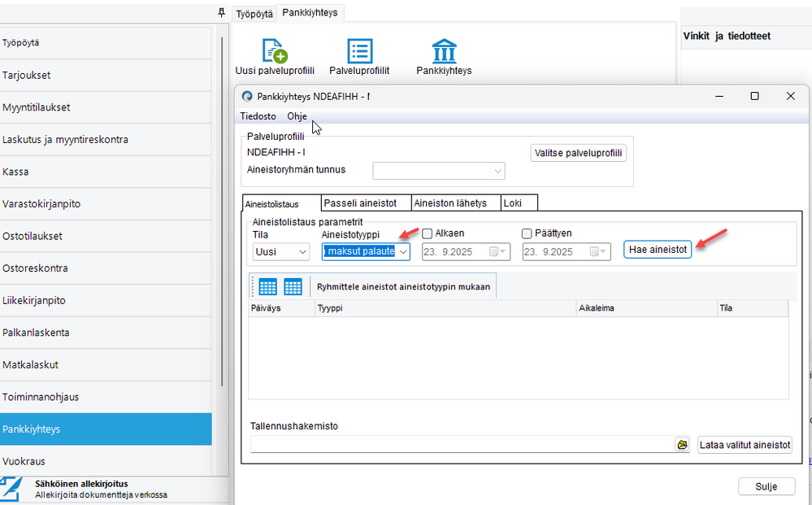812x505 pixels.
Task: Open the Palveluprofiilit list icon
Action: (x=359, y=50)
